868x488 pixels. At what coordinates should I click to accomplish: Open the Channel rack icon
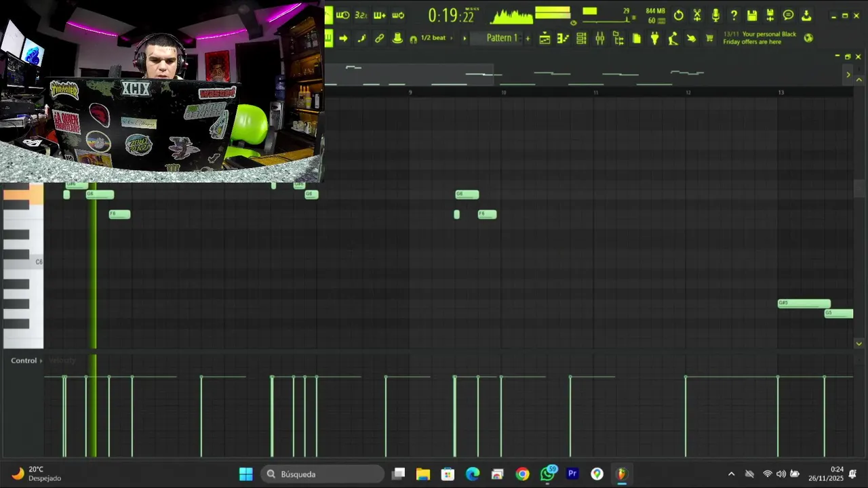581,39
